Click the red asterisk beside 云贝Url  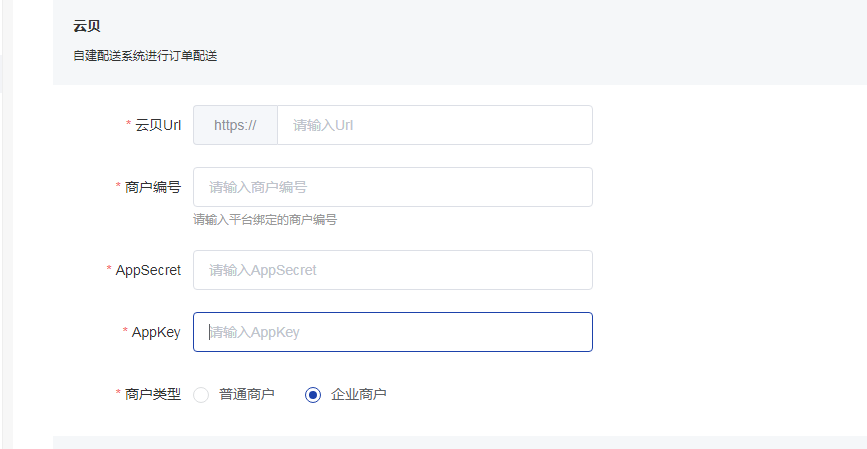[x=129, y=124]
